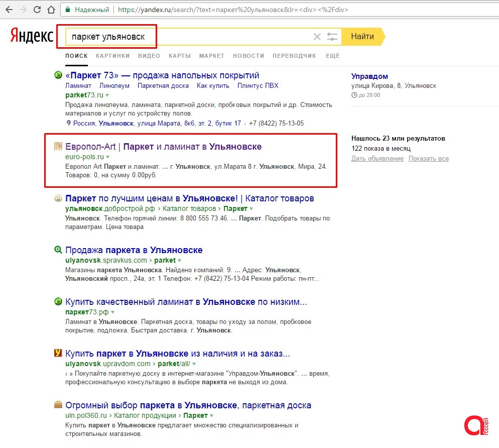Open Продажа паркета в Ульяновске result
This screenshot has width=499, height=448.
pos(134,250)
